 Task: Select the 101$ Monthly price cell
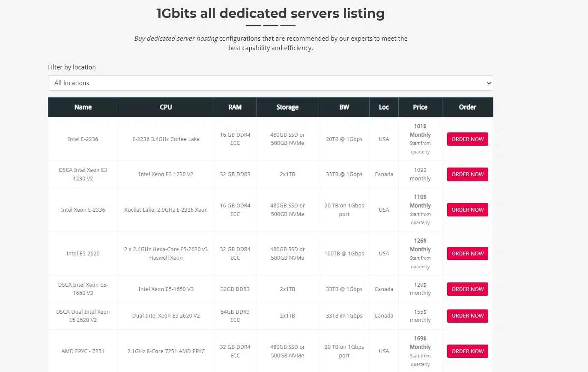tap(420, 139)
